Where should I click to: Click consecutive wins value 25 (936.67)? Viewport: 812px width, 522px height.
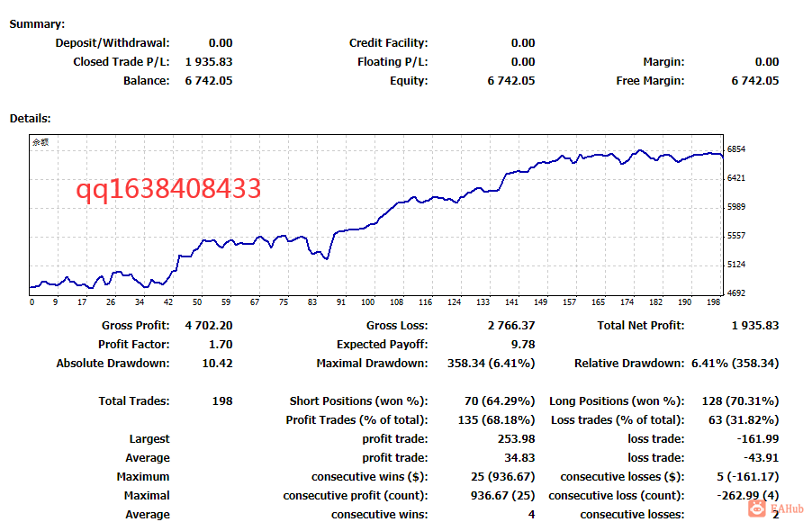(503, 477)
